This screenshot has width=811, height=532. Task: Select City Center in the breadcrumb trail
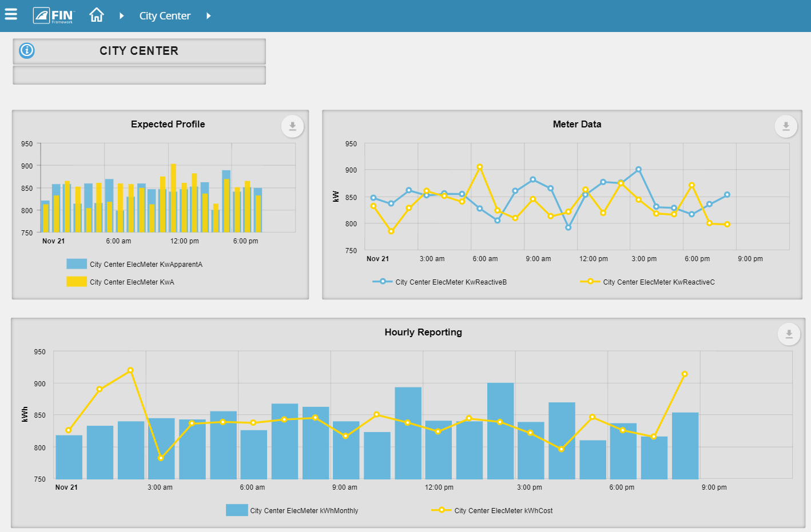tap(165, 15)
